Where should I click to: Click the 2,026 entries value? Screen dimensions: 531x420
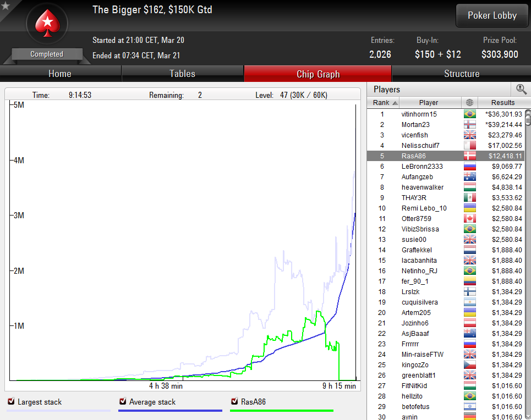pyautogui.click(x=380, y=54)
